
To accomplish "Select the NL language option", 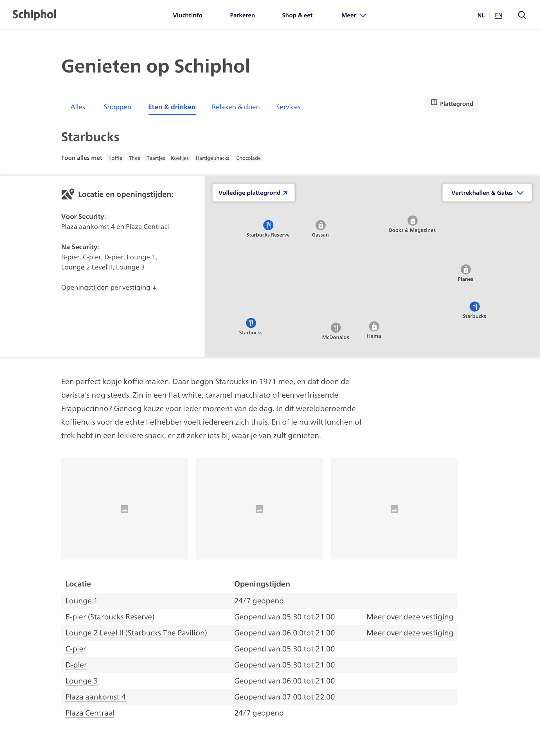I will tap(481, 15).
